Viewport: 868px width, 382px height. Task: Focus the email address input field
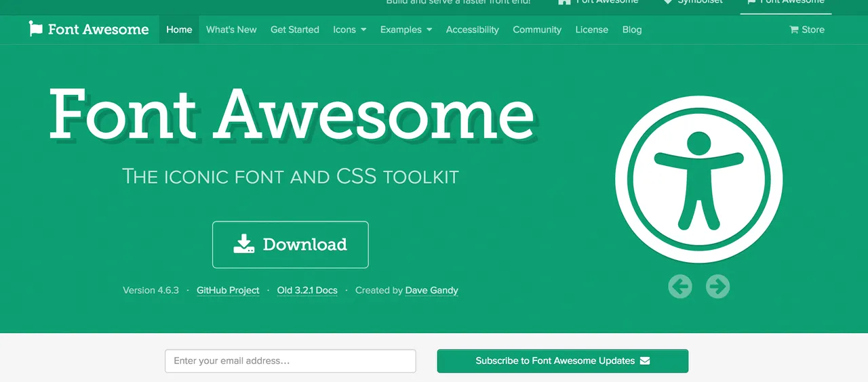click(x=290, y=361)
